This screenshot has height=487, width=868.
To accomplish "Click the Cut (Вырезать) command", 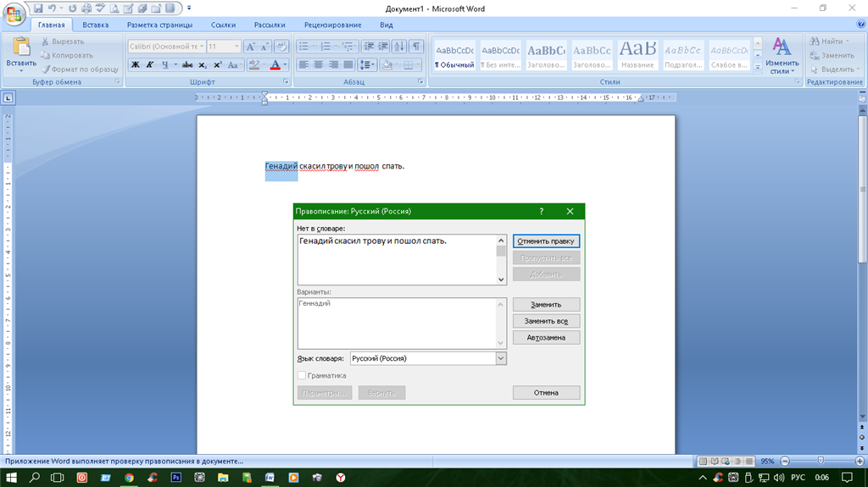I will 62,42.
